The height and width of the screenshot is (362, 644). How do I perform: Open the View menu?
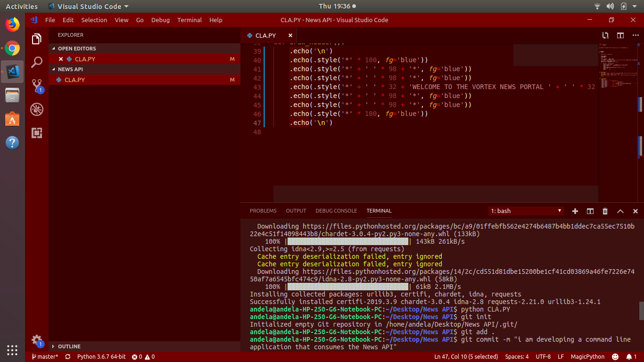[122, 20]
